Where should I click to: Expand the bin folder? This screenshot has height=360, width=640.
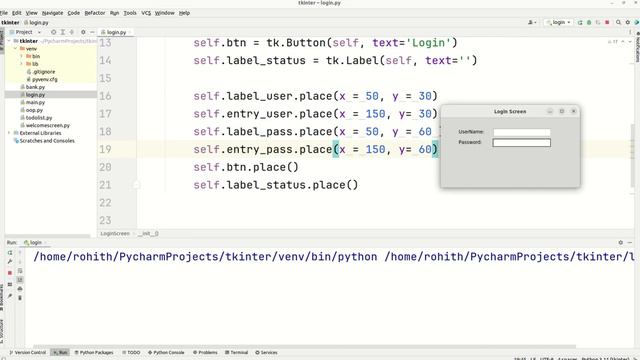[x=21, y=56]
